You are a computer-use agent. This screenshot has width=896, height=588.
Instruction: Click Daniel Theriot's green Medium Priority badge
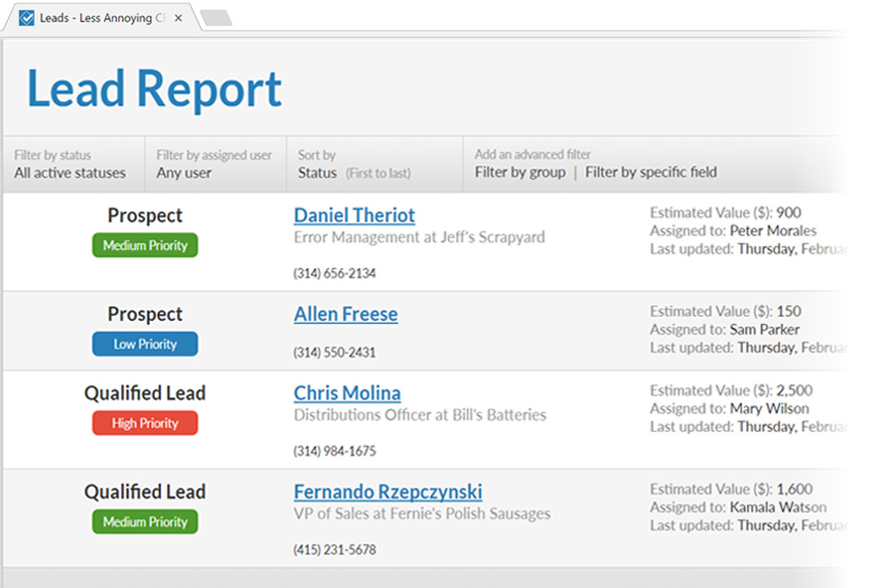(x=145, y=245)
